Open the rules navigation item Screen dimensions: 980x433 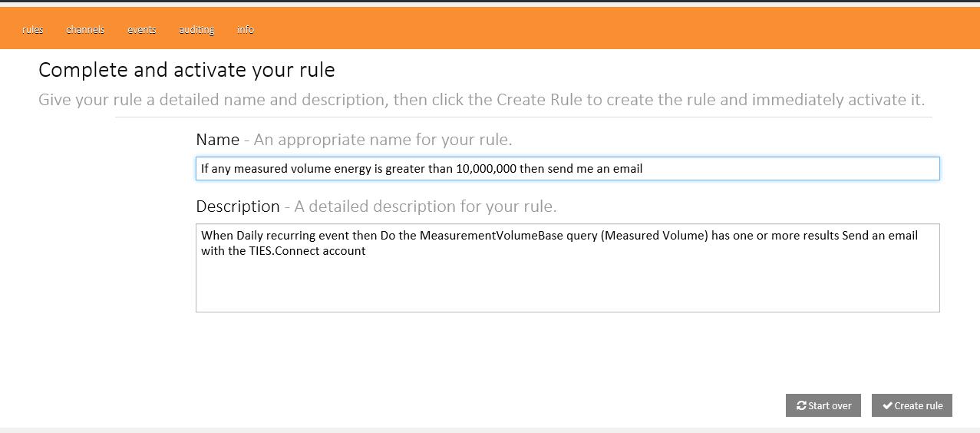click(33, 30)
